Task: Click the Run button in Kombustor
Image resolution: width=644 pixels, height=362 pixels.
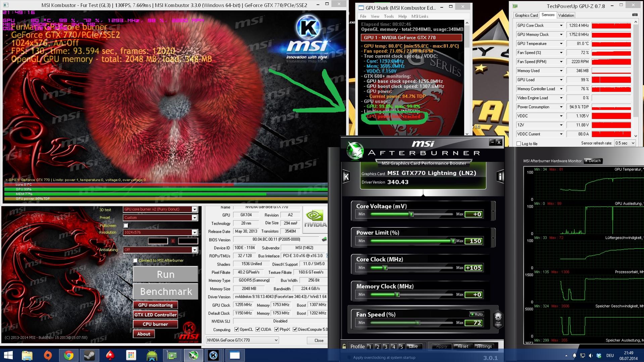Action: pyautogui.click(x=165, y=274)
